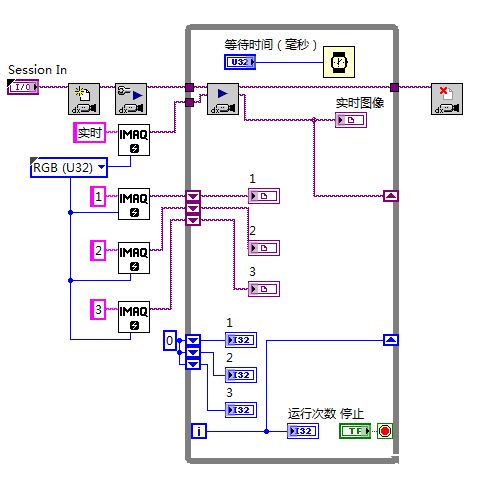Click the 实时 string constant

coord(90,133)
